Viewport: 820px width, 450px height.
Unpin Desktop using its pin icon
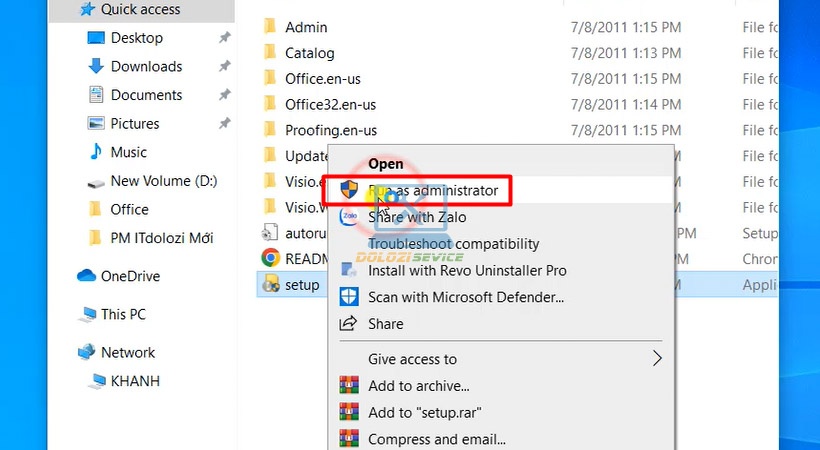pos(225,38)
